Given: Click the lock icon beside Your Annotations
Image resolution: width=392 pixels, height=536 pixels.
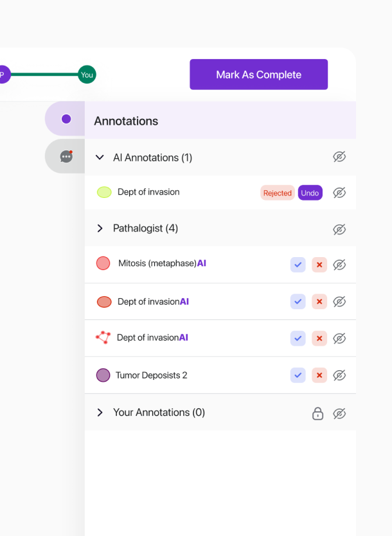Looking at the screenshot, I should tap(318, 413).
